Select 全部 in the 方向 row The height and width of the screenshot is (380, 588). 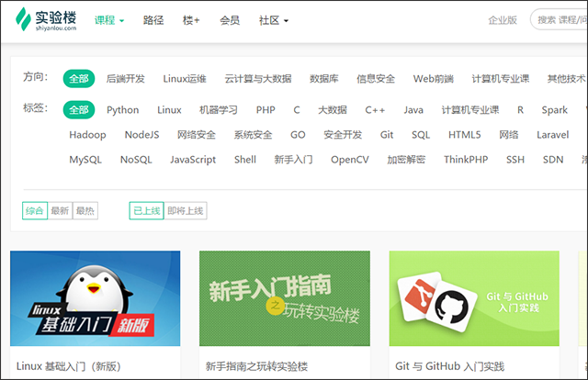[x=79, y=79]
